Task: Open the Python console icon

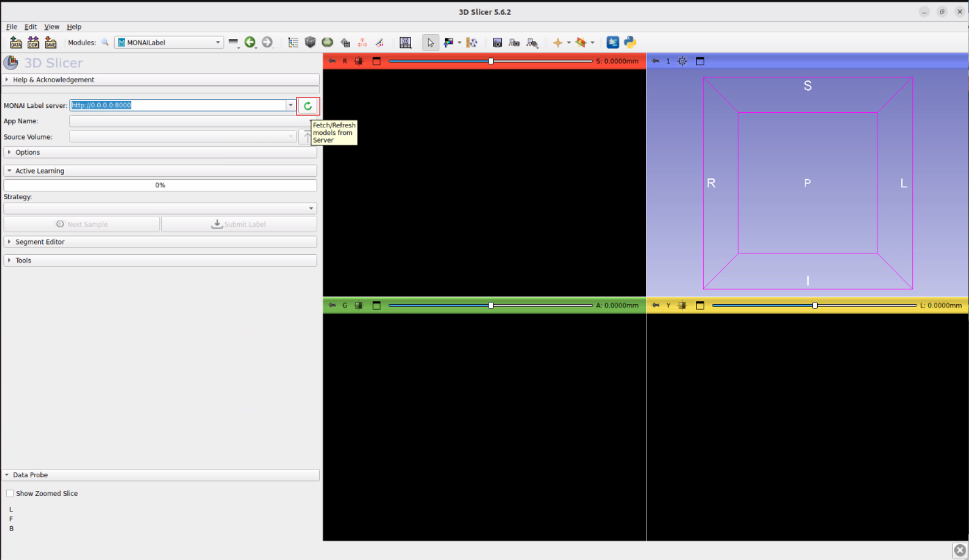Action: [630, 42]
